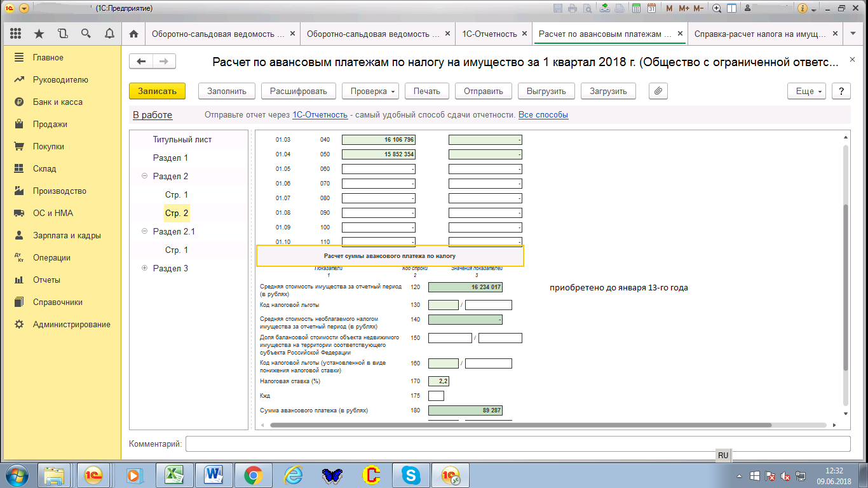Image resolution: width=868 pixels, height=488 pixels.
Task: Switch to the 1С-Отчетность tab
Action: (x=489, y=34)
